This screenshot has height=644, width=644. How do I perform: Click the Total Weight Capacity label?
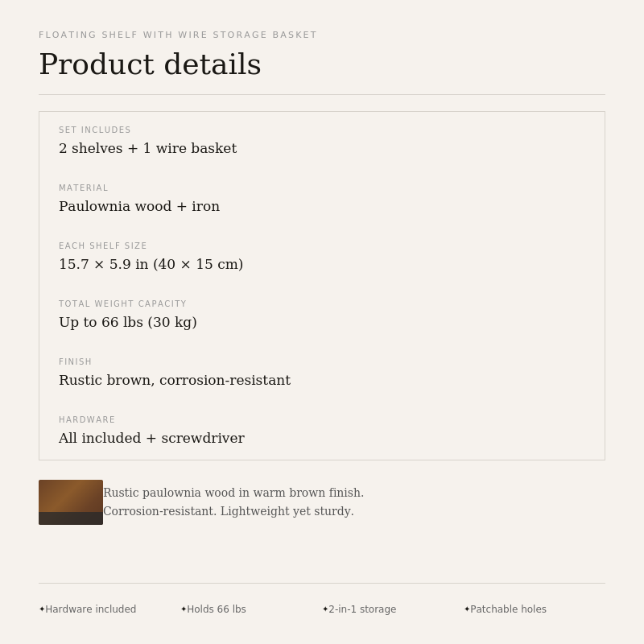click(123, 303)
